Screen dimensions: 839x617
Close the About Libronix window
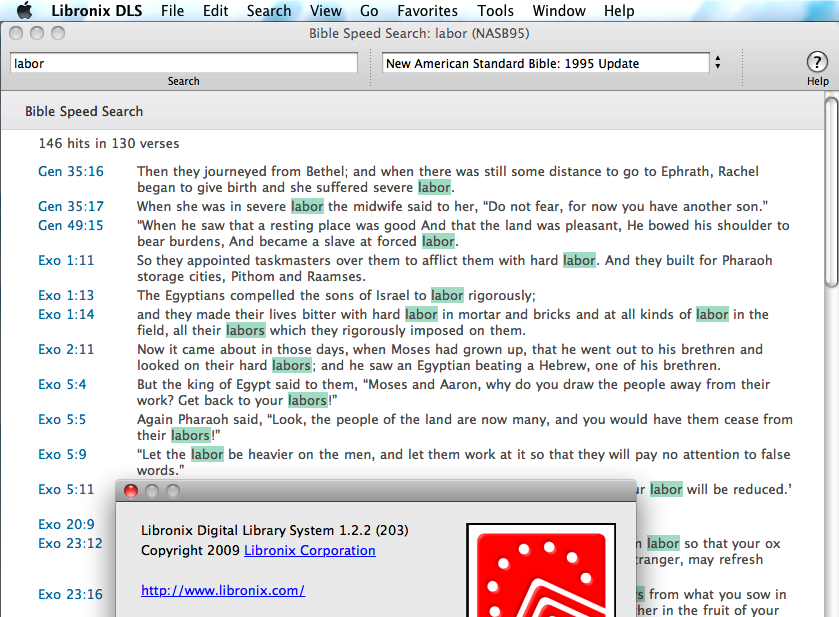(x=131, y=491)
